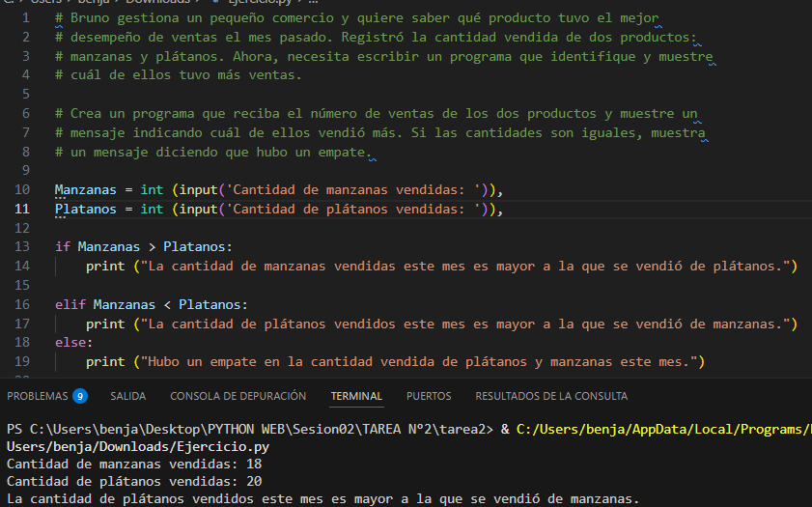Screen dimensions: 812x507
Task: Click the 'Hubo un empate' string on line 19
Action: click(x=419, y=362)
